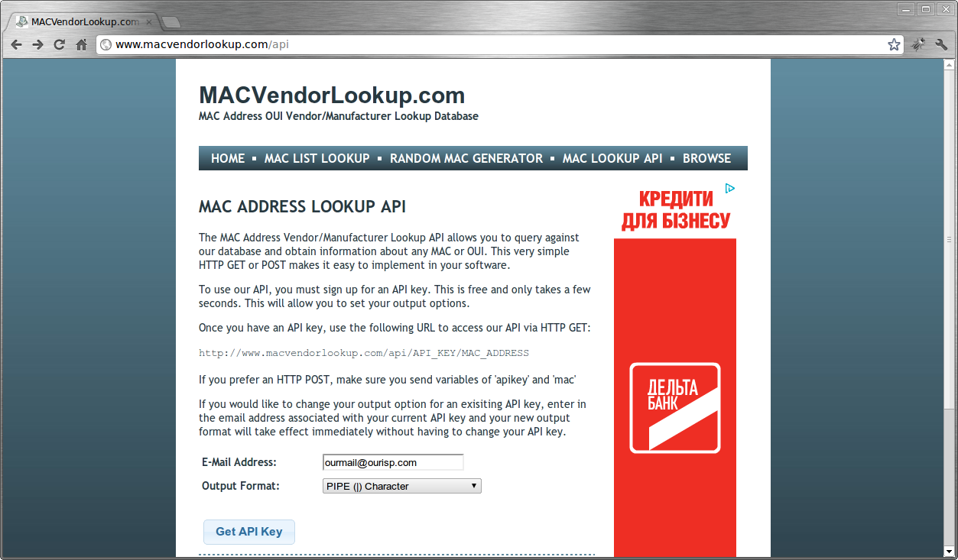Reload the page with refresh icon
The height and width of the screenshot is (560, 958).
tap(60, 44)
